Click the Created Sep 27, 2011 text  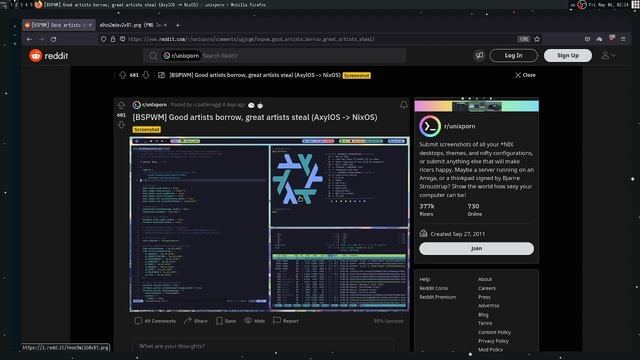pos(458,234)
